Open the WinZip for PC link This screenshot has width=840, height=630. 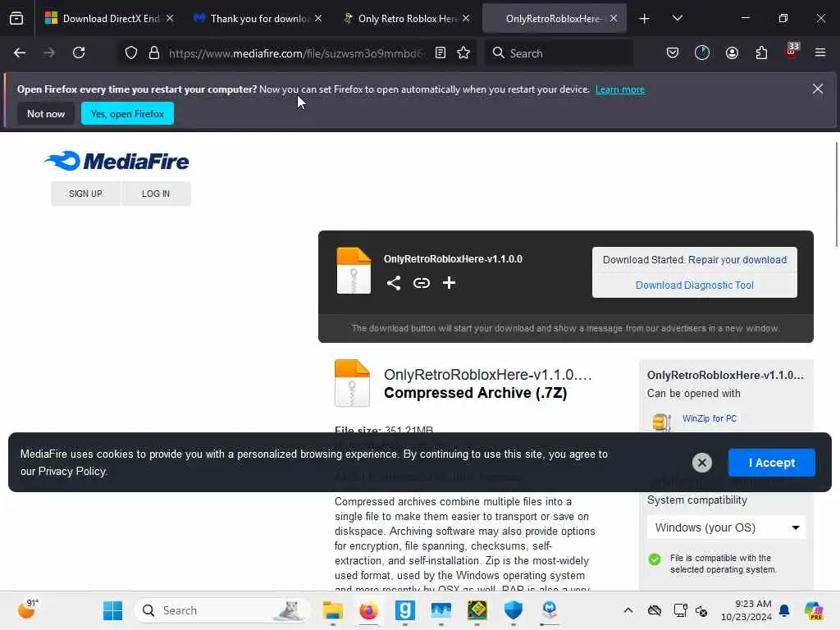click(x=710, y=418)
